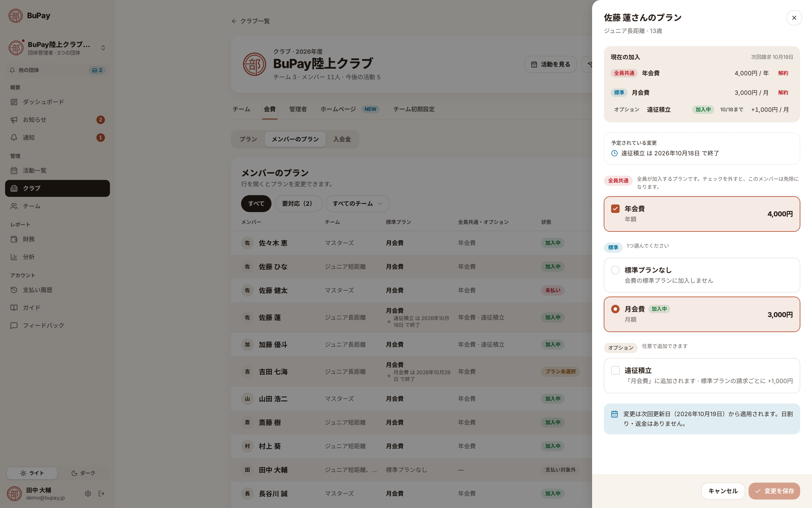Filter by 要対応（2）
The width and height of the screenshot is (812, 508).
[x=298, y=204]
